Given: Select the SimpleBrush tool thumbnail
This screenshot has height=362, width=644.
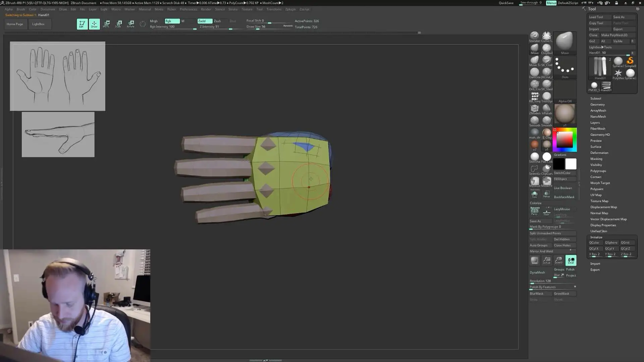Looking at the screenshot, I should [x=630, y=61].
